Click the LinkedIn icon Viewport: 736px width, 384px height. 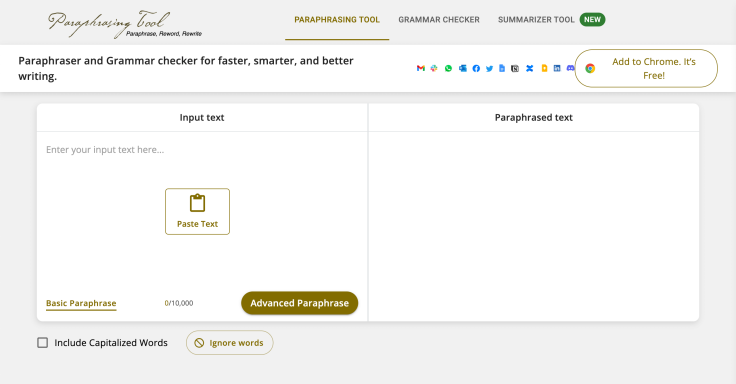pos(557,69)
